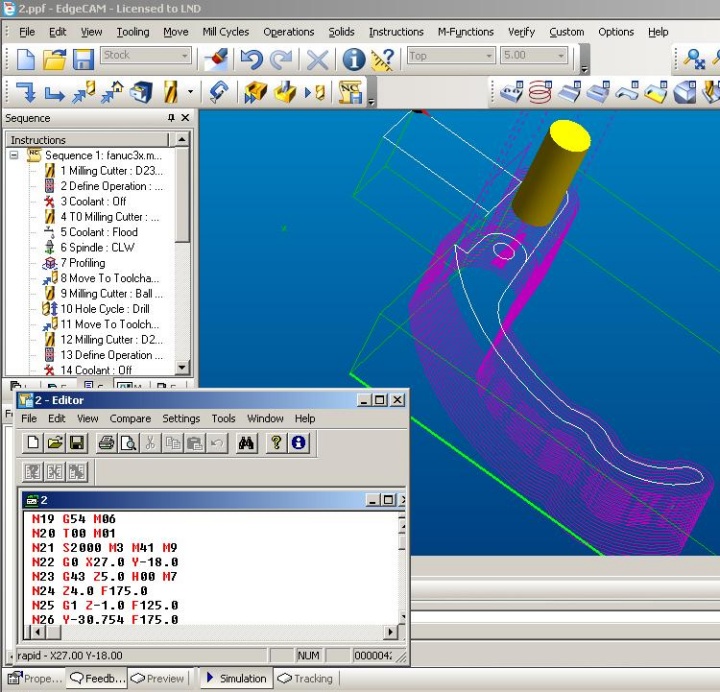Click the binoculars Find icon in Editor
720x692 pixels.
247,443
